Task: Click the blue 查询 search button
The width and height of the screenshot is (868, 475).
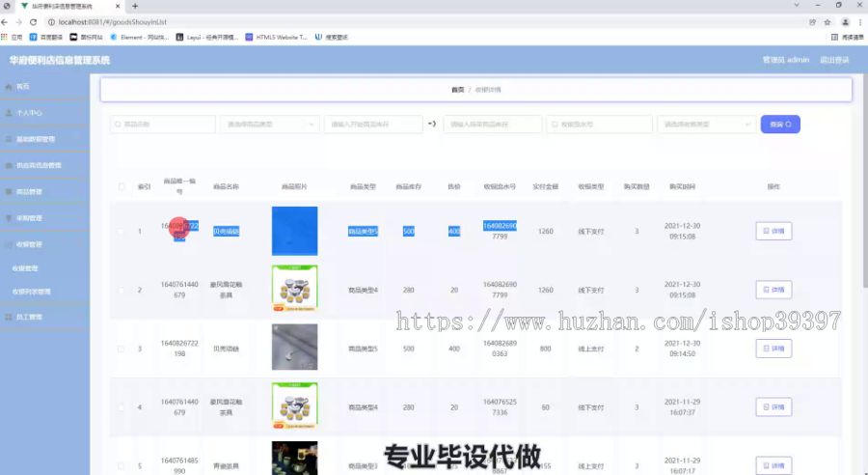Action: coord(780,125)
